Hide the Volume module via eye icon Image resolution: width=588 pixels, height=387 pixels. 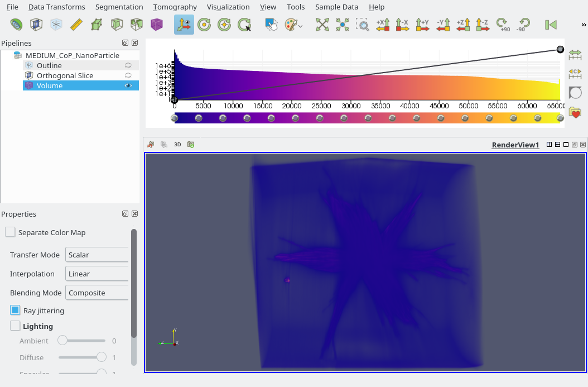pyautogui.click(x=128, y=85)
